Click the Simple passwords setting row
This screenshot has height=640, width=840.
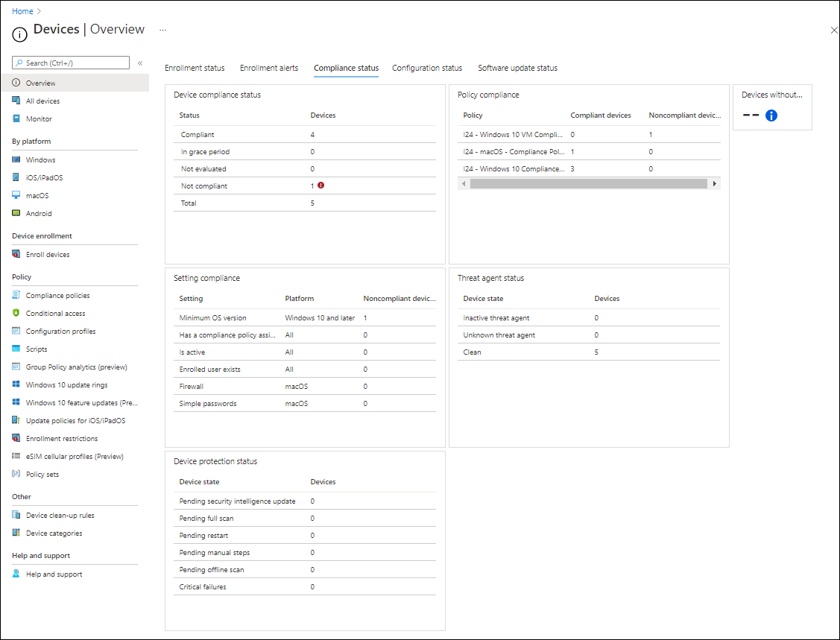(305, 403)
